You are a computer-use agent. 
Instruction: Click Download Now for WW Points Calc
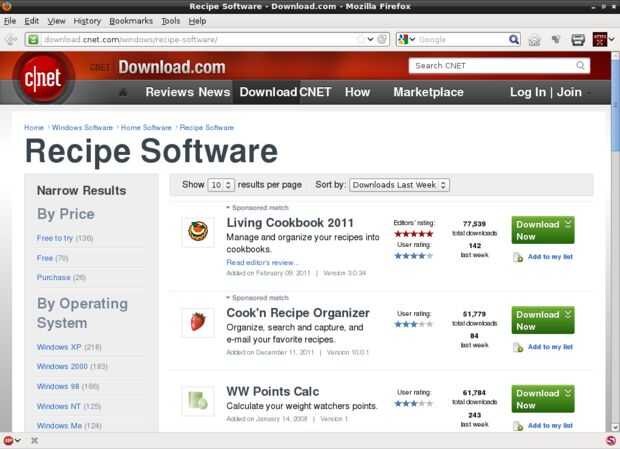click(543, 399)
